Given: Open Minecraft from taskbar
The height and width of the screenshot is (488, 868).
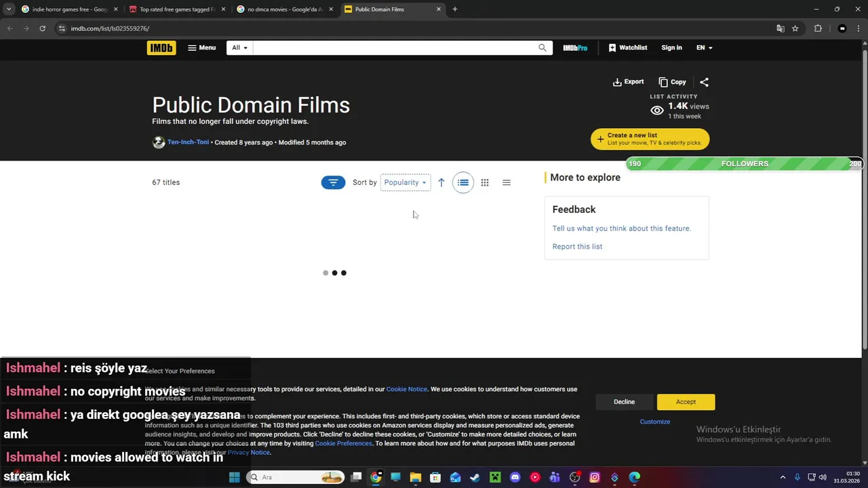Looking at the screenshot, I should click(x=495, y=477).
